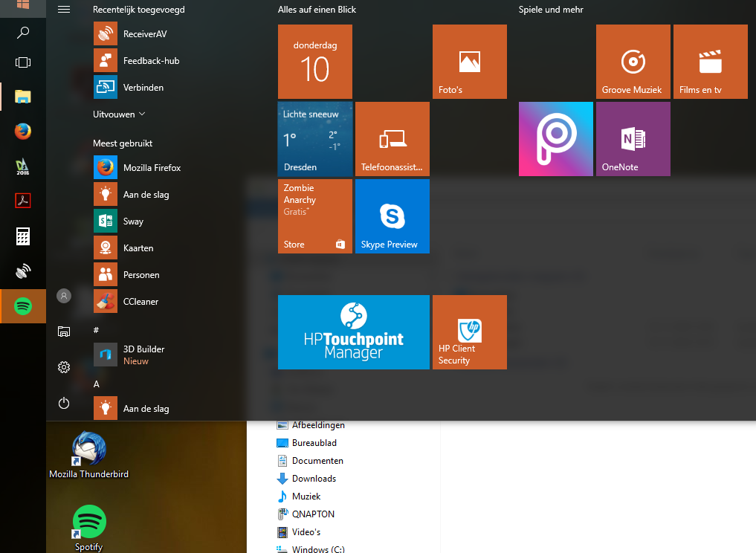This screenshot has width=756, height=553.
Task: Open Spotify from the taskbar
Action: [x=23, y=306]
